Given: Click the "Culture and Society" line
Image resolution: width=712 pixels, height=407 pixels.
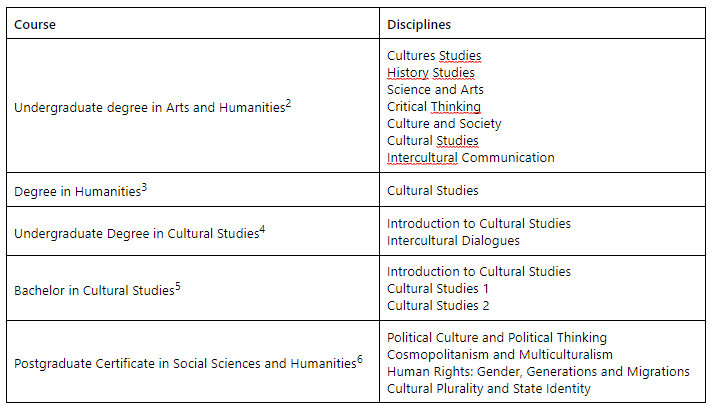Looking at the screenshot, I should [x=444, y=124].
